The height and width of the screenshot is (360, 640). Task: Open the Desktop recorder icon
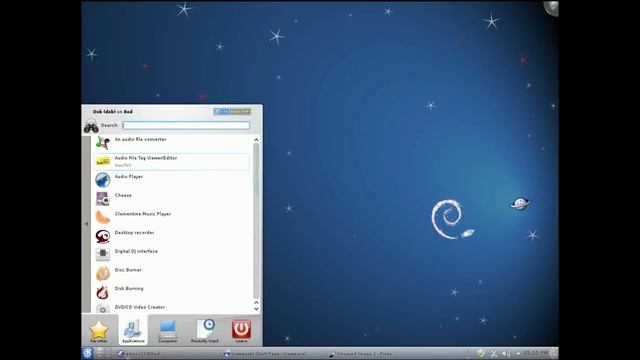(102, 236)
